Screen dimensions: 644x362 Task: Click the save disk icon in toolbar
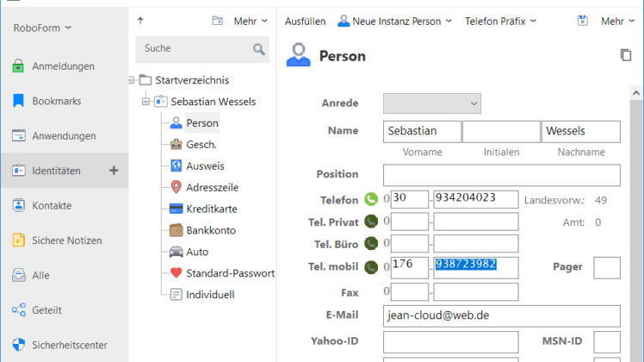coord(582,21)
